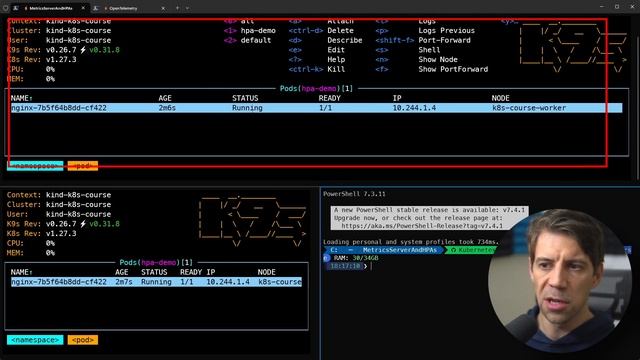Screen dimensions: 640x360
Task: Click the shield icon left of the tabs
Action: click(x=5, y=8)
